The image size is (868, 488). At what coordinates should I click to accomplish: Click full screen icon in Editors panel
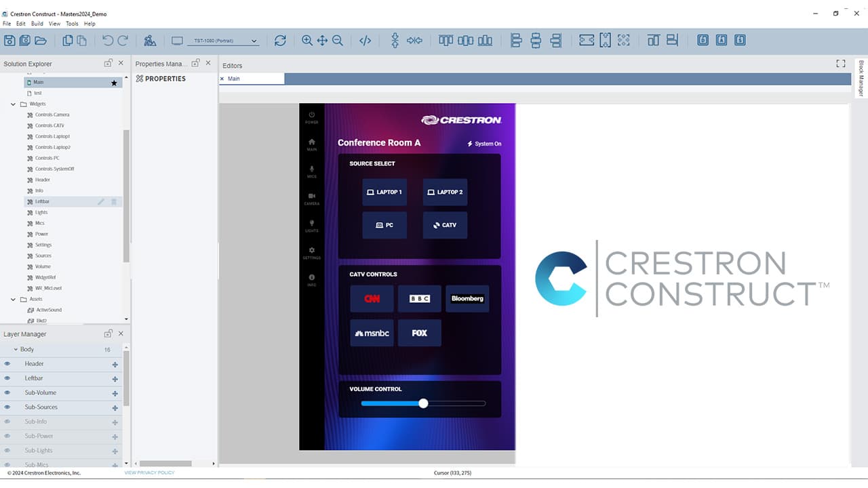841,64
